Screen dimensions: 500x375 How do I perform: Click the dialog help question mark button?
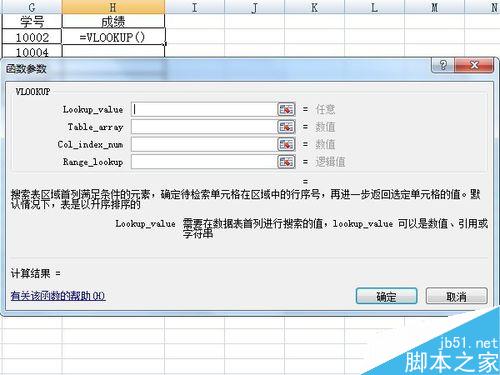(x=443, y=65)
